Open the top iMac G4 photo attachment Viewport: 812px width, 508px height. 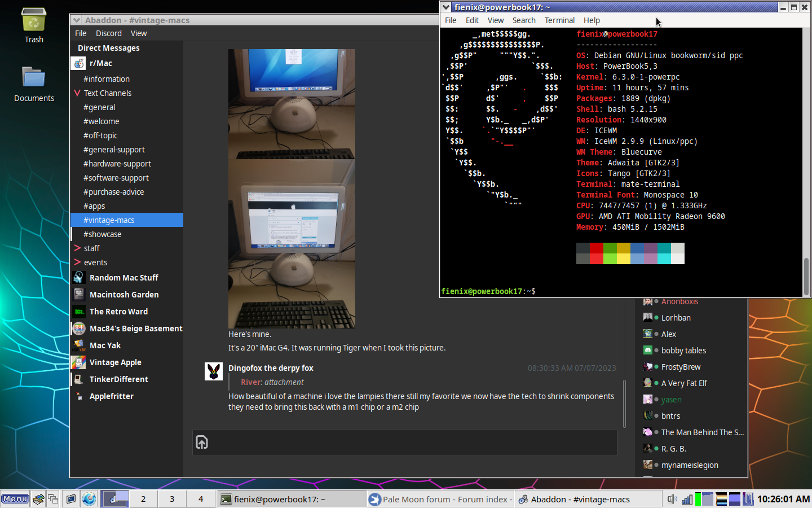[292, 104]
